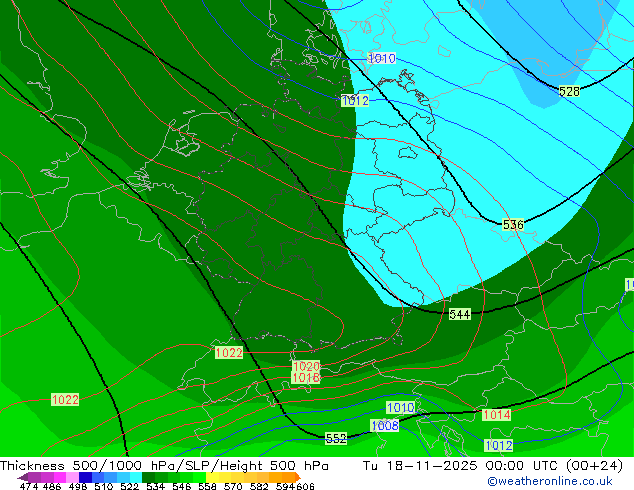Click the 1008 blue isobar label
The width and height of the screenshot is (634, 490).
coord(385,425)
